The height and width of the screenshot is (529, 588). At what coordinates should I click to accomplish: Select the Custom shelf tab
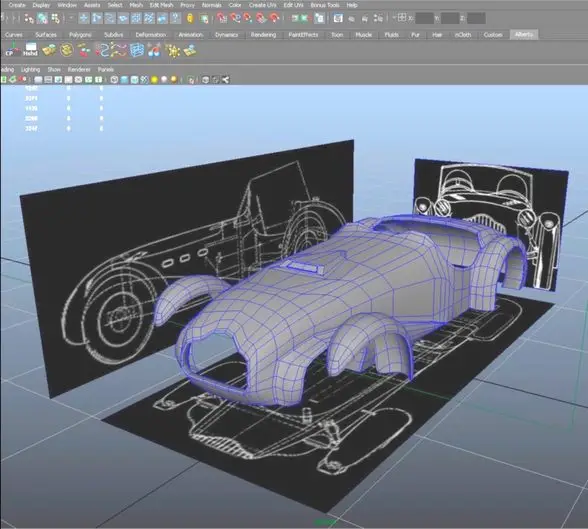coord(493,34)
